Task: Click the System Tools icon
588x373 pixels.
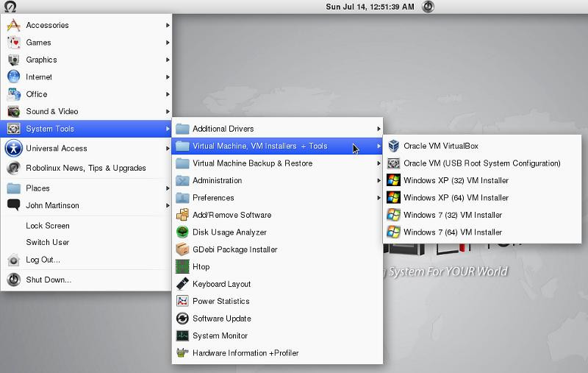Action: (x=13, y=129)
